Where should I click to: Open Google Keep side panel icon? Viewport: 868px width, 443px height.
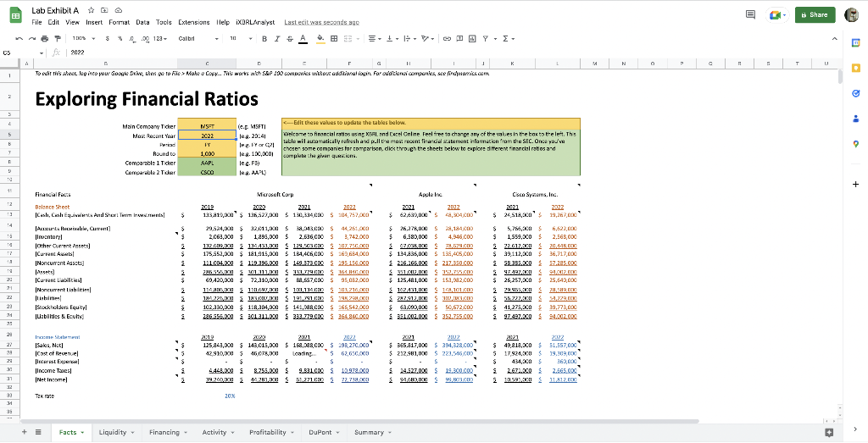pyautogui.click(x=856, y=68)
